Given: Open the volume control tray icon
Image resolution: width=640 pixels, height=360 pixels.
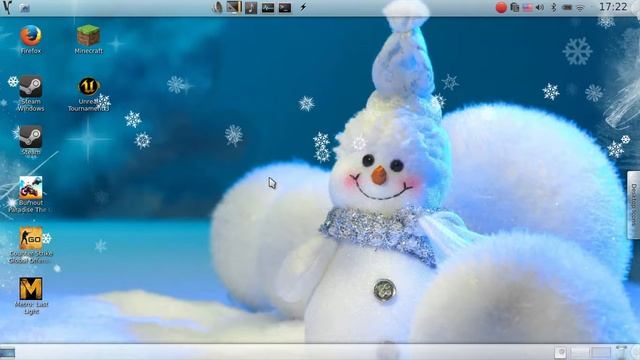Looking at the screenshot, I should click(x=540, y=7).
